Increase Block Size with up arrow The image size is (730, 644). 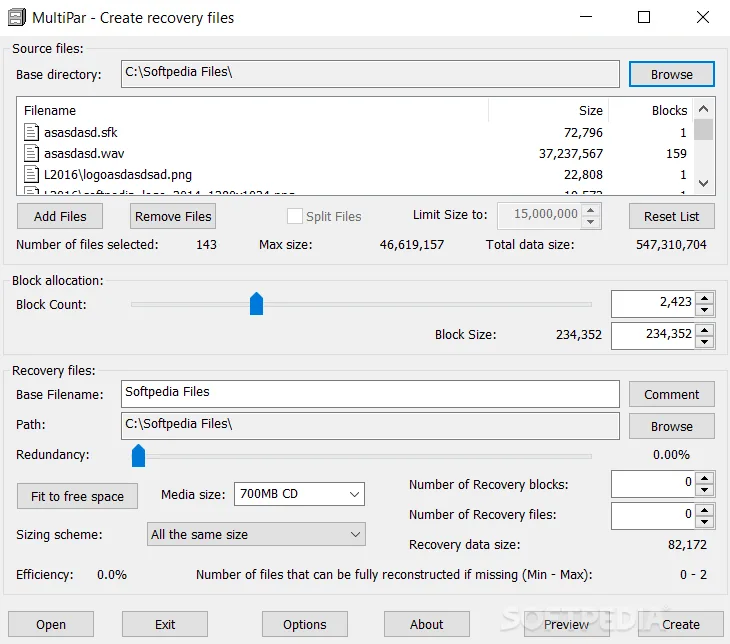(x=705, y=330)
